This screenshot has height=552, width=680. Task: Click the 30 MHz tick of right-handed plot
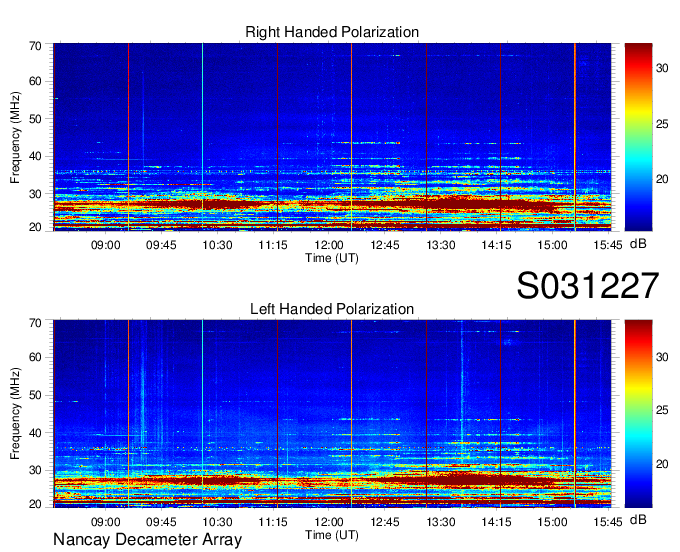click(35, 194)
